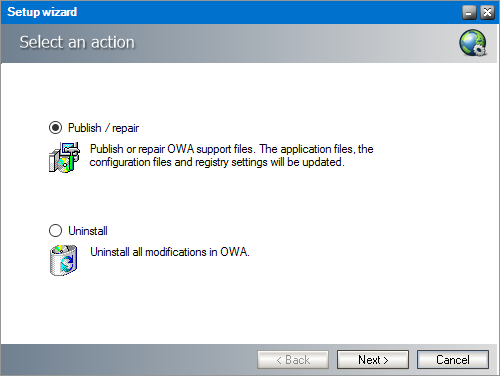Click the "Uninstall" option label text
The height and width of the screenshot is (376, 500).
click(88, 231)
